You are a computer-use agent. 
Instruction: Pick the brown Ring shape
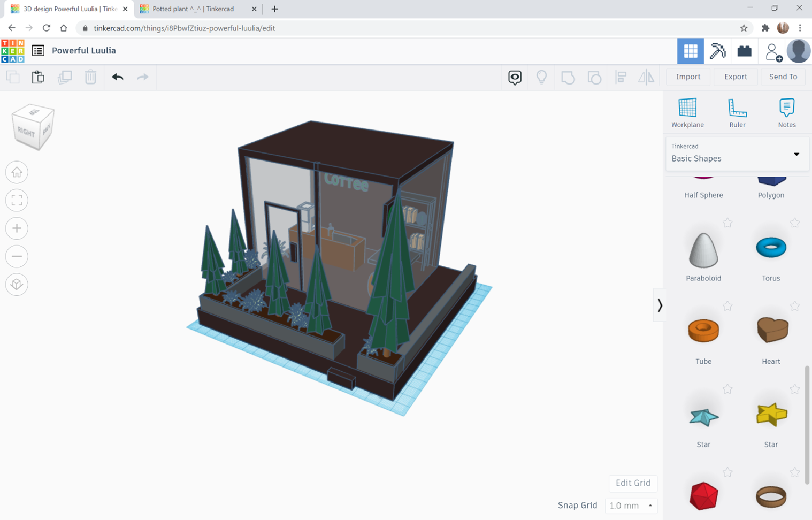(x=771, y=496)
